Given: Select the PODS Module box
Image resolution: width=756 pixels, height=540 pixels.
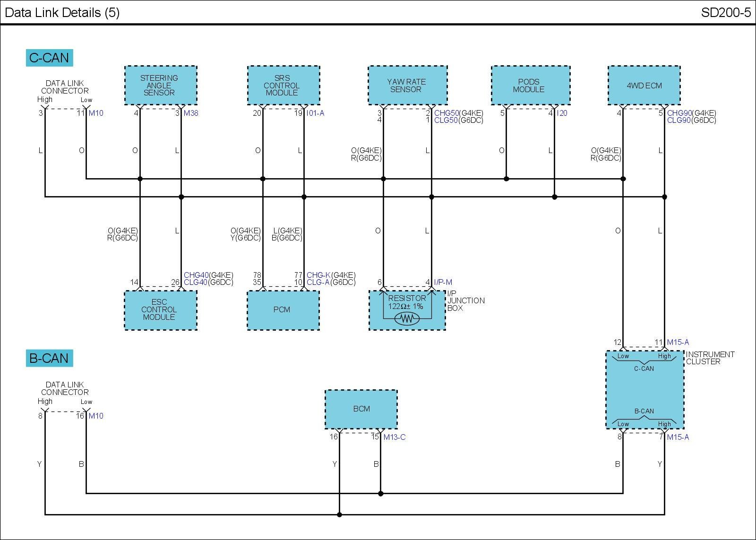Looking at the screenshot, I should click(x=530, y=86).
